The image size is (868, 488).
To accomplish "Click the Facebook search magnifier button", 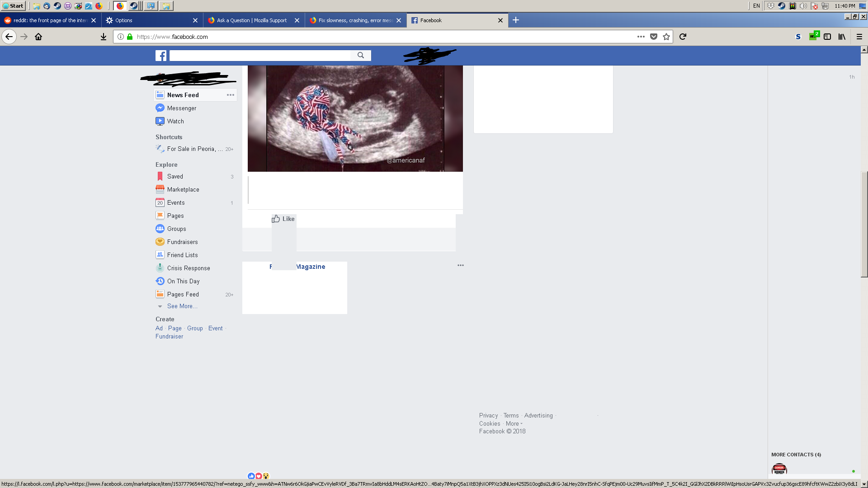I will click(360, 55).
